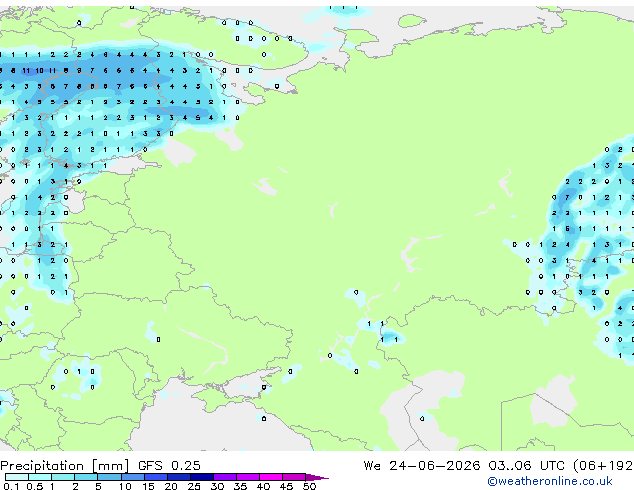The image size is (634, 490).
Task: Click the 0.1–0.5 mm legend swatch
Action: 17,477
